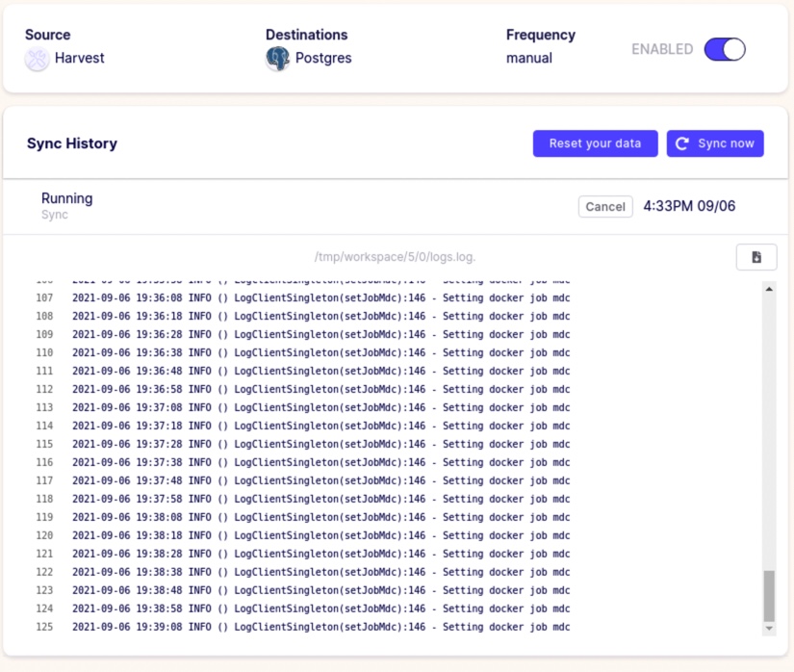Select log line 119 at 19:38:08
This screenshot has width=794, height=672.
pos(303,517)
